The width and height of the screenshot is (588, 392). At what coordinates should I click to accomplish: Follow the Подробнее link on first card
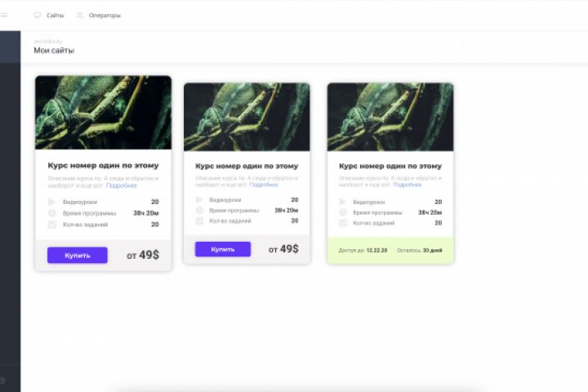[x=122, y=185]
